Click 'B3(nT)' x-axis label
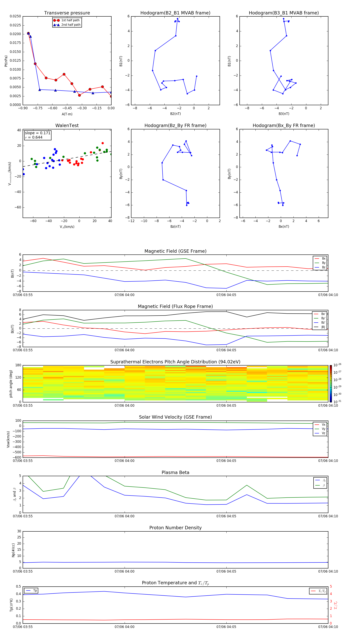The width and height of the screenshot is (351, 644). pos(284,114)
